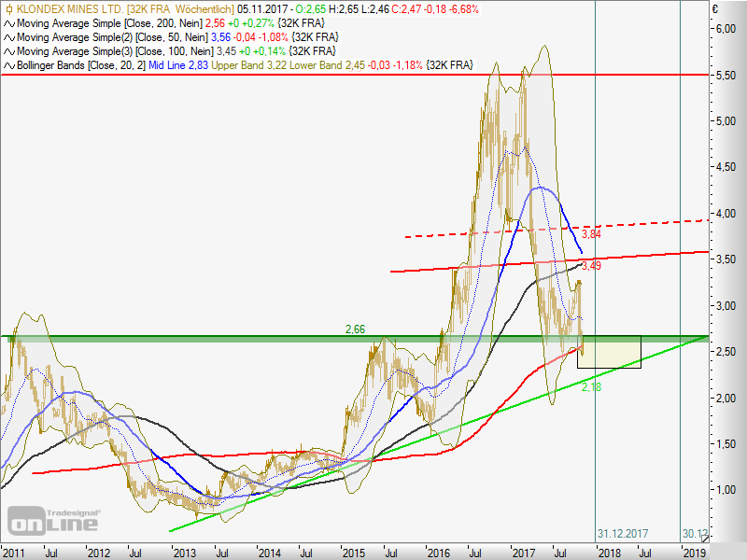Click the Mid Line 2,83 reading
Viewport: 747px width, 560px height.
pyautogui.click(x=178, y=65)
